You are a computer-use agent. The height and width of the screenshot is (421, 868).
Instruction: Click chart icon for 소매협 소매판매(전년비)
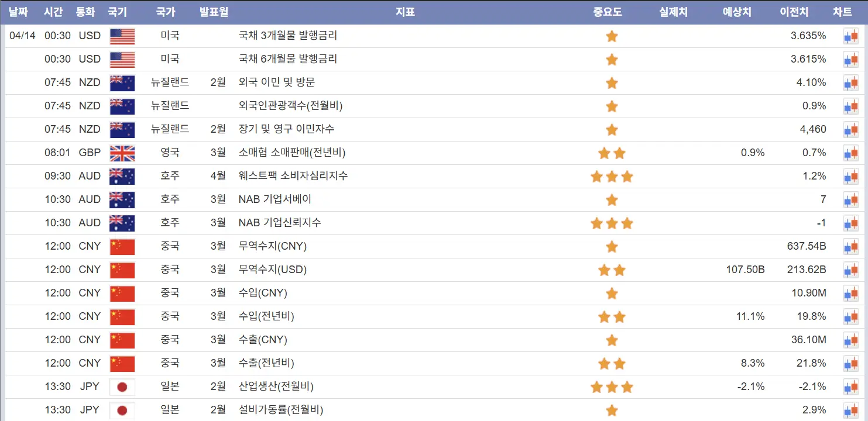pyautogui.click(x=850, y=153)
